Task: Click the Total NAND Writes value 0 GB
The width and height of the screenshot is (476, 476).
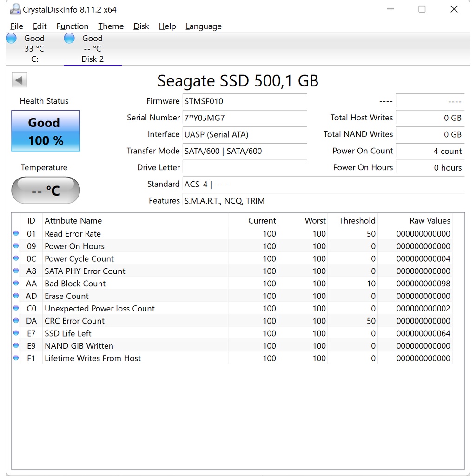Action: point(430,134)
